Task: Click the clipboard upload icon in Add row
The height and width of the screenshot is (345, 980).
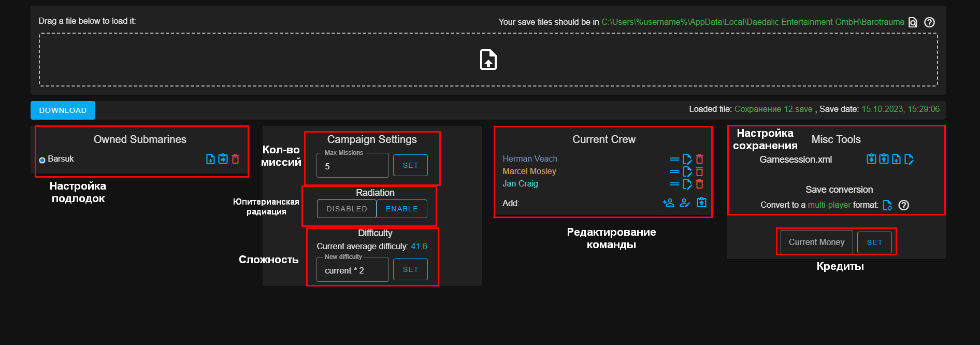Action: (701, 202)
